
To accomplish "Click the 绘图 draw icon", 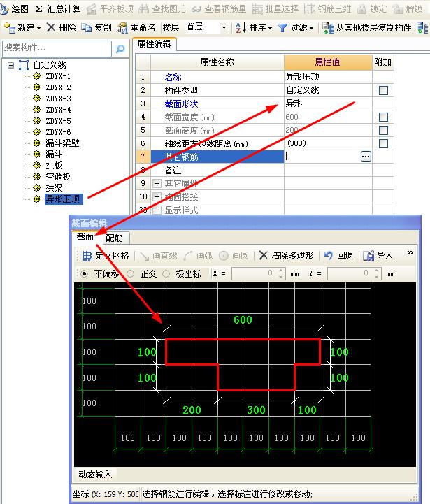I will pos(4,9).
